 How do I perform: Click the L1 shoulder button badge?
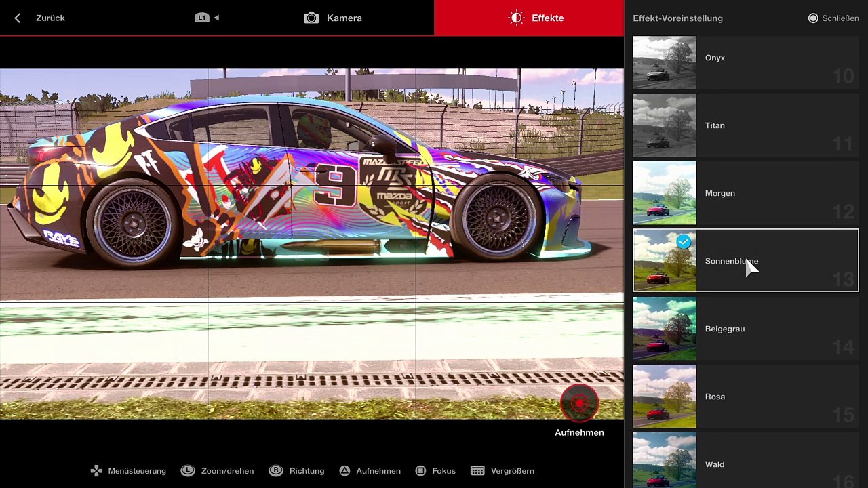click(202, 18)
